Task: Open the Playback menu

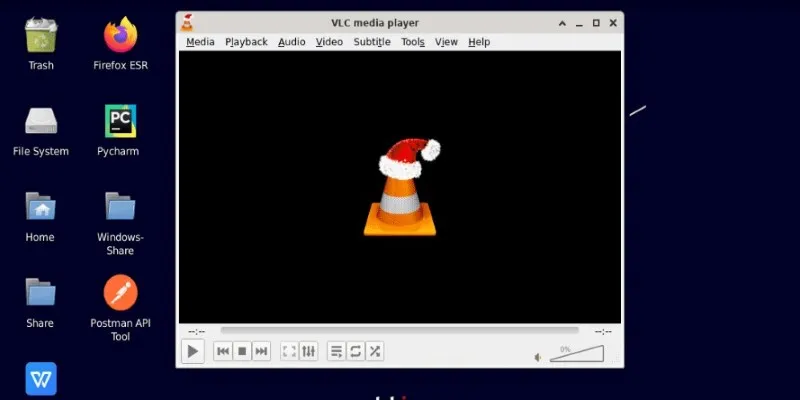Action: pos(246,42)
